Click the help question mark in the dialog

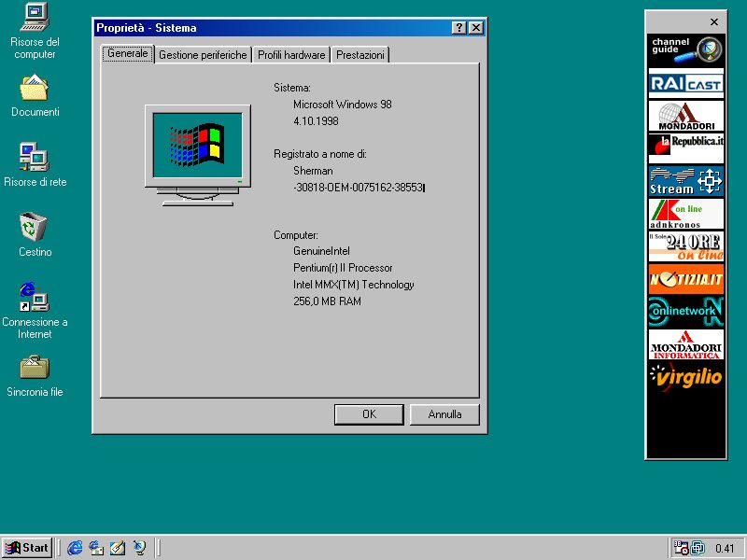tap(458, 27)
